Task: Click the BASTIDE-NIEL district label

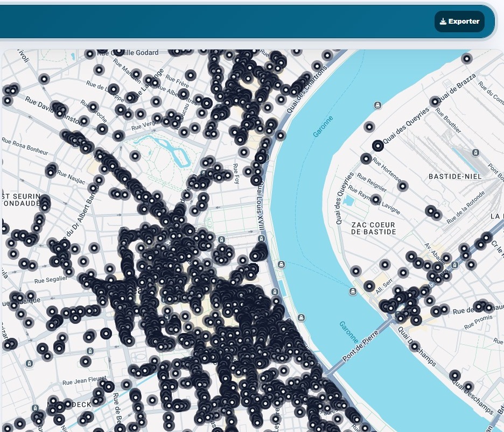Action: [455, 176]
